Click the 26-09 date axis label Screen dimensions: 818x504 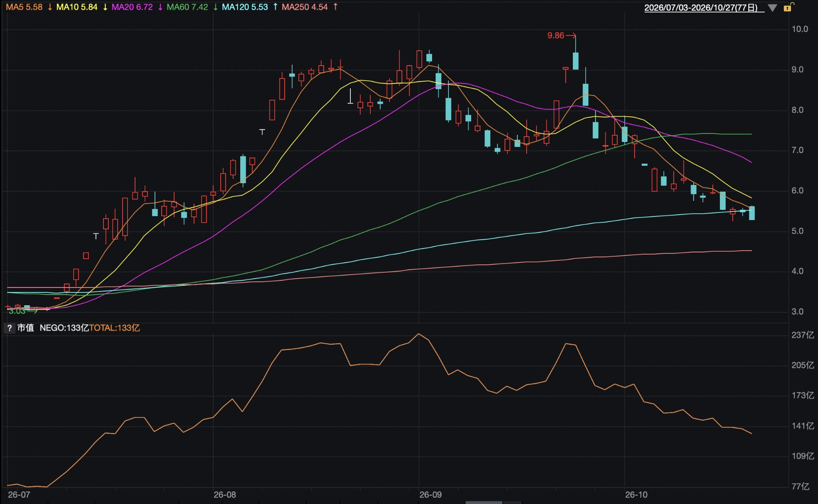431,495
